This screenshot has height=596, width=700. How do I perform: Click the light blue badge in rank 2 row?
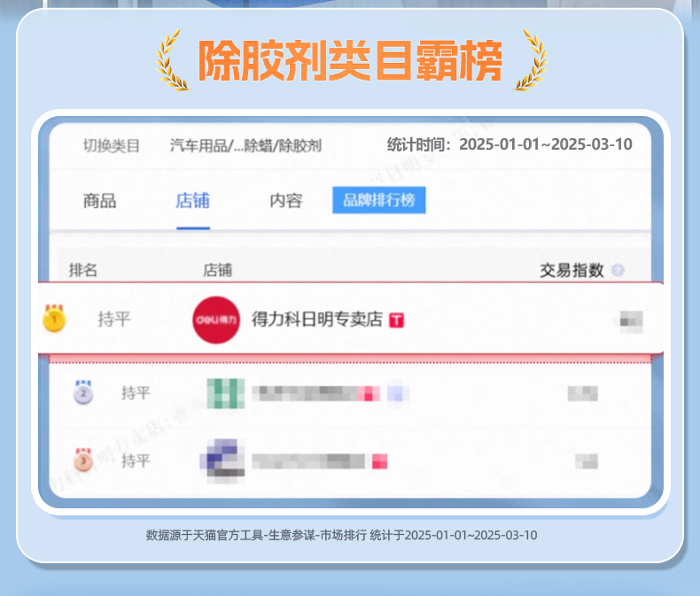pyautogui.click(x=398, y=394)
